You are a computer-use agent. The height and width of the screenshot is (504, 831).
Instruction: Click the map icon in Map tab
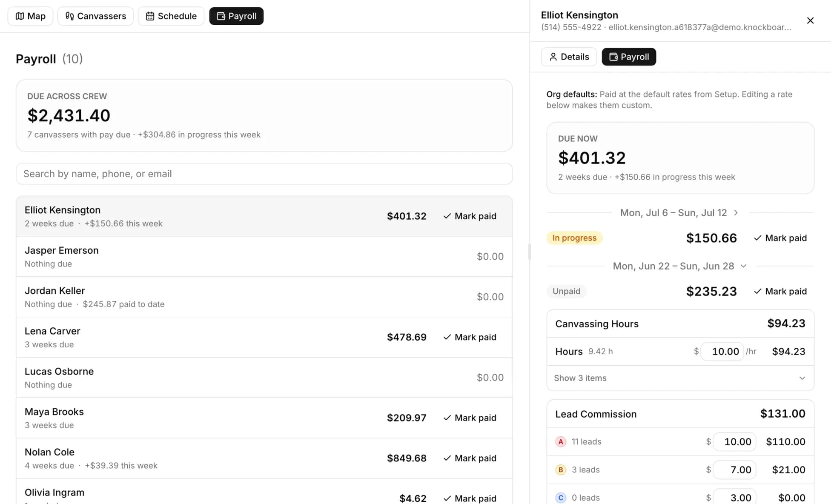point(20,16)
